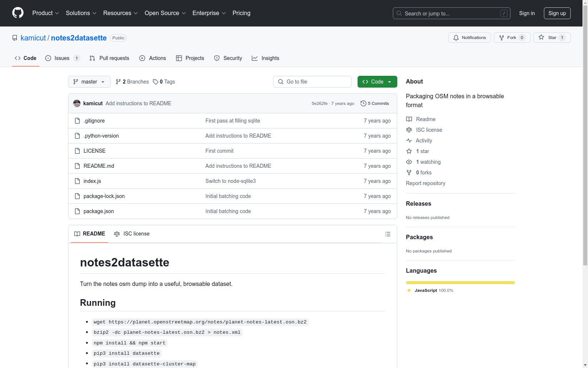Screen dimensions: 588x368
Task: Expand the Resources menu
Action: 121,13
